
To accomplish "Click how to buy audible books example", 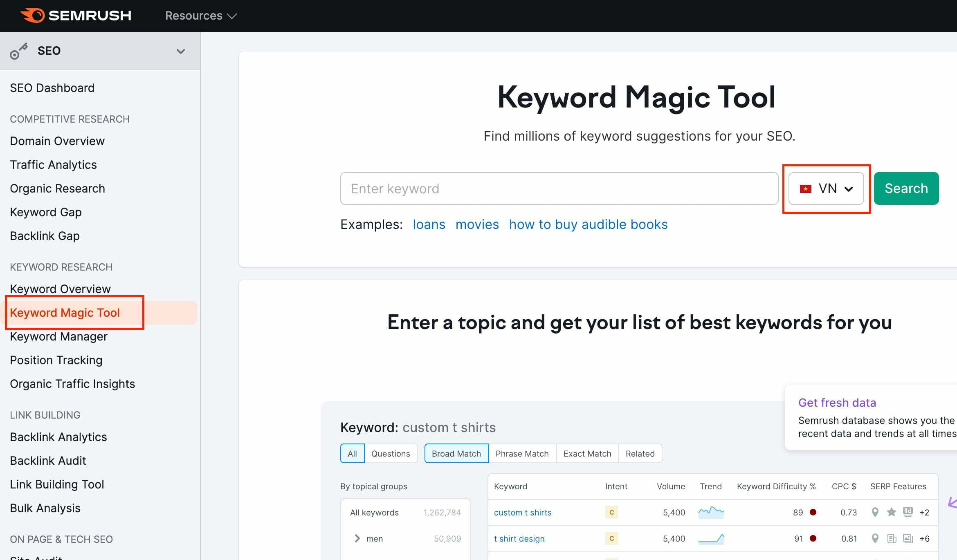I will click(588, 224).
